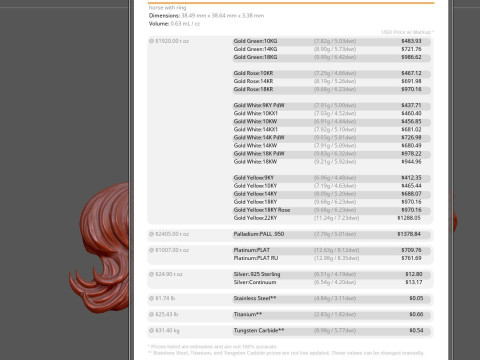The height and width of the screenshot is (360, 480).
Task: Select Gold White:18KW entry
Action: click(x=255, y=162)
